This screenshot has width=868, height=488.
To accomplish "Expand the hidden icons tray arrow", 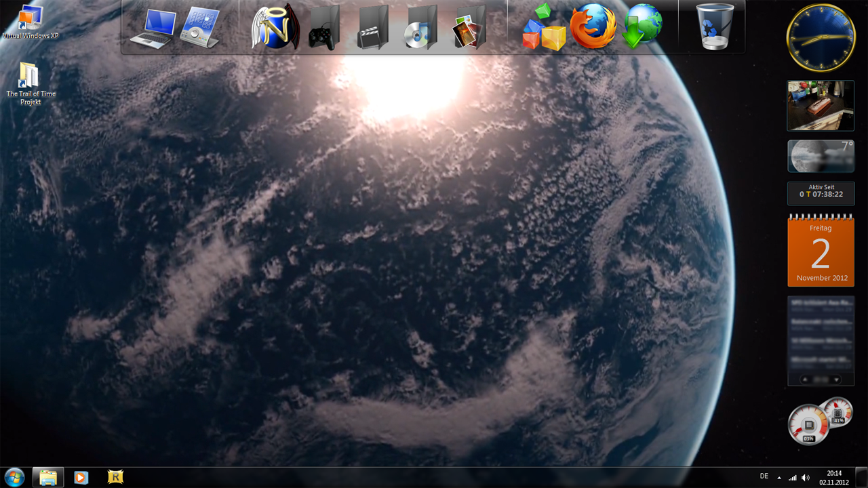I will tap(779, 477).
